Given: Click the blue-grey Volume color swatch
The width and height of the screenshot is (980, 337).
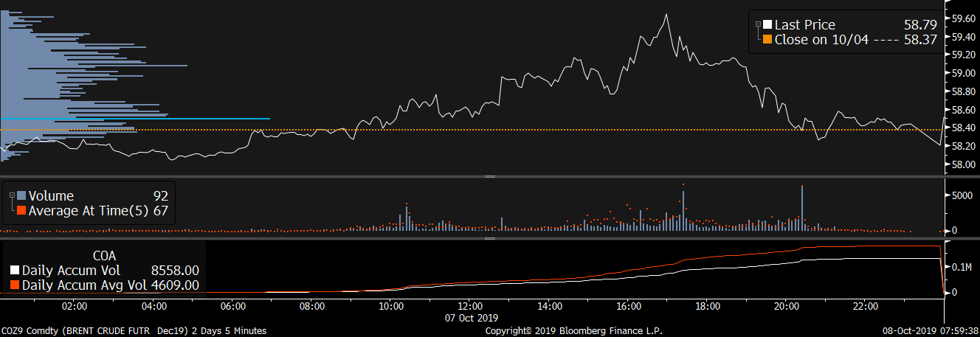Looking at the screenshot, I should click(21, 195).
